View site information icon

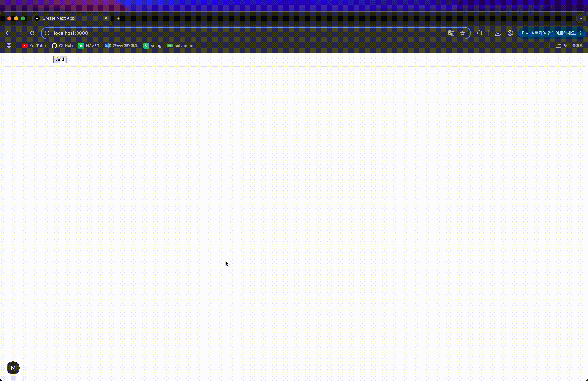47,33
